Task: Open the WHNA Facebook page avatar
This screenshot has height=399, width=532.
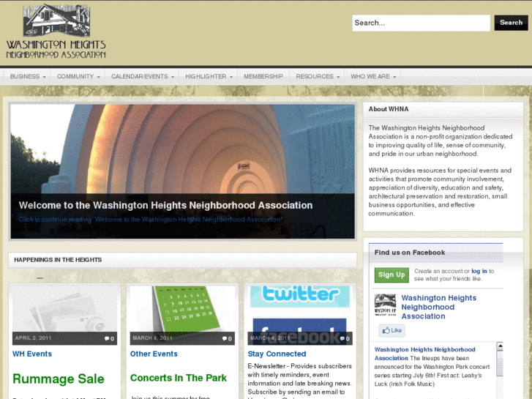Action: 385,305
